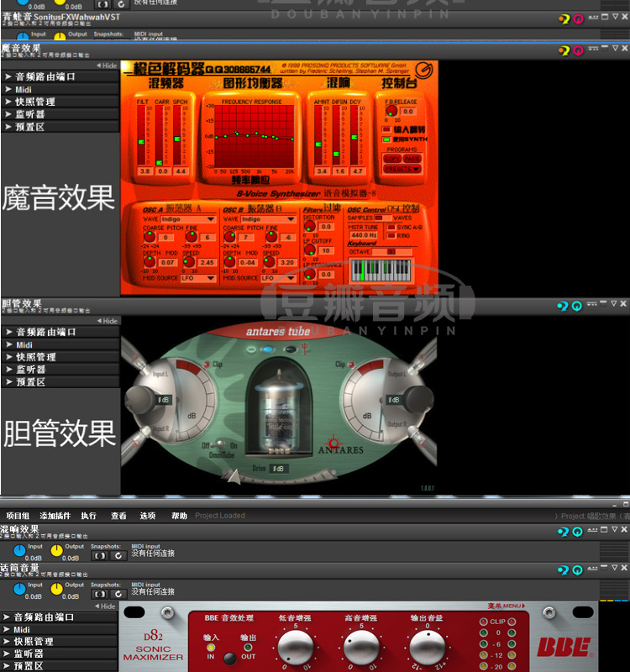Viewport: 630px width, 672px height.
Task: Open the 执行 menu
Action: tap(89, 516)
